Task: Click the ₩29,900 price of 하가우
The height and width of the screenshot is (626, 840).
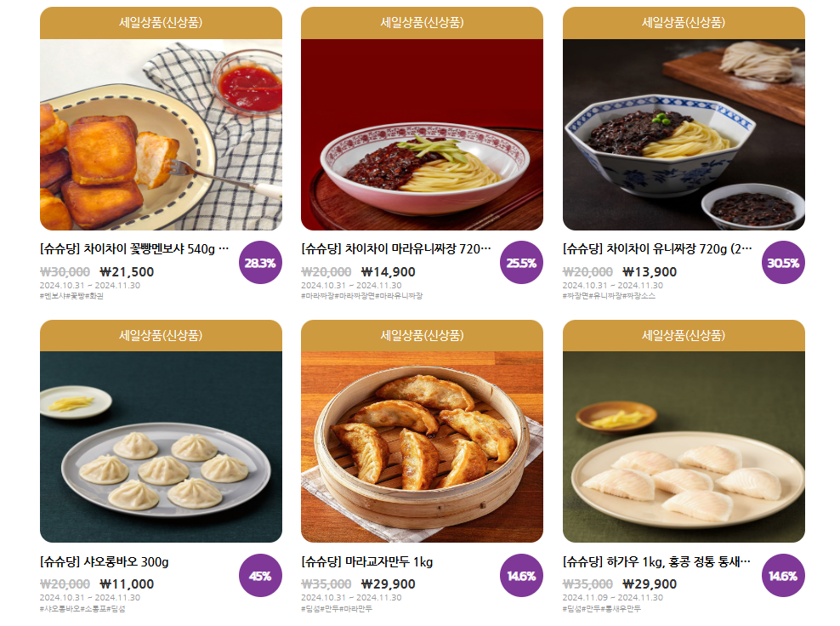Action: [x=650, y=583]
